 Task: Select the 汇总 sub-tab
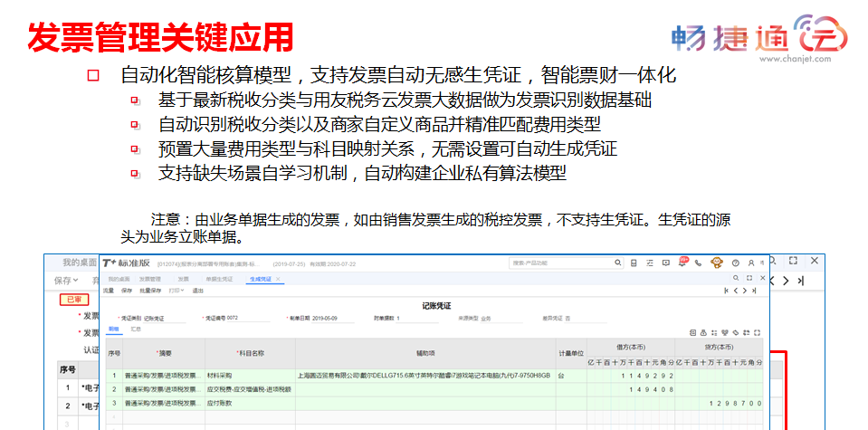click(137, 330)
